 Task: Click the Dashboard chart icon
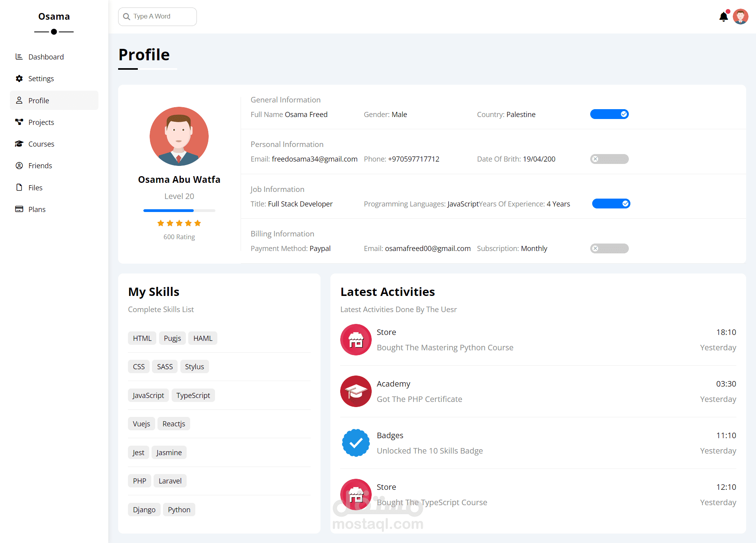tap(19, 57)
